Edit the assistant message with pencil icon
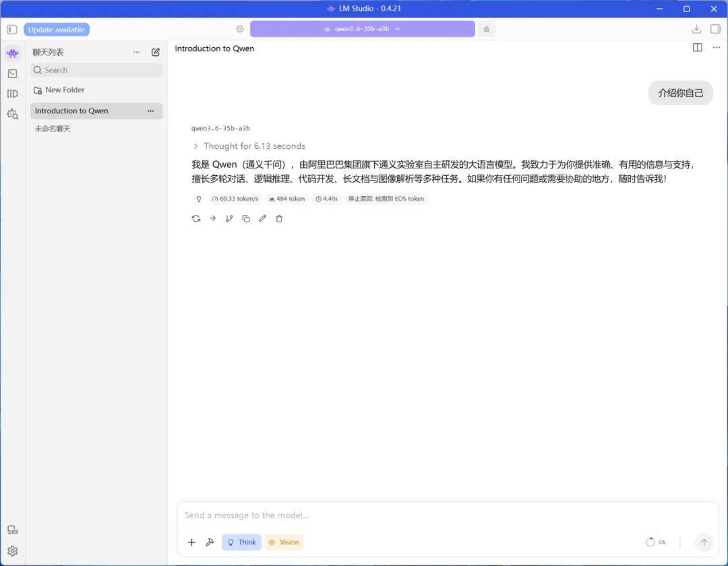 point(262,218)
